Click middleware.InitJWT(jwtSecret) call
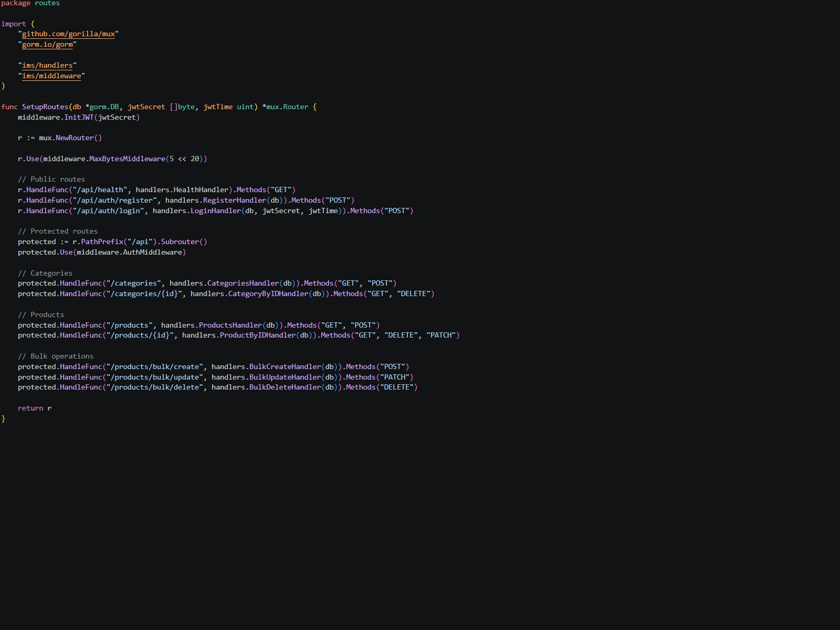Image resolution: width=840 pixels, height=630 pixels. click(79, 117)
